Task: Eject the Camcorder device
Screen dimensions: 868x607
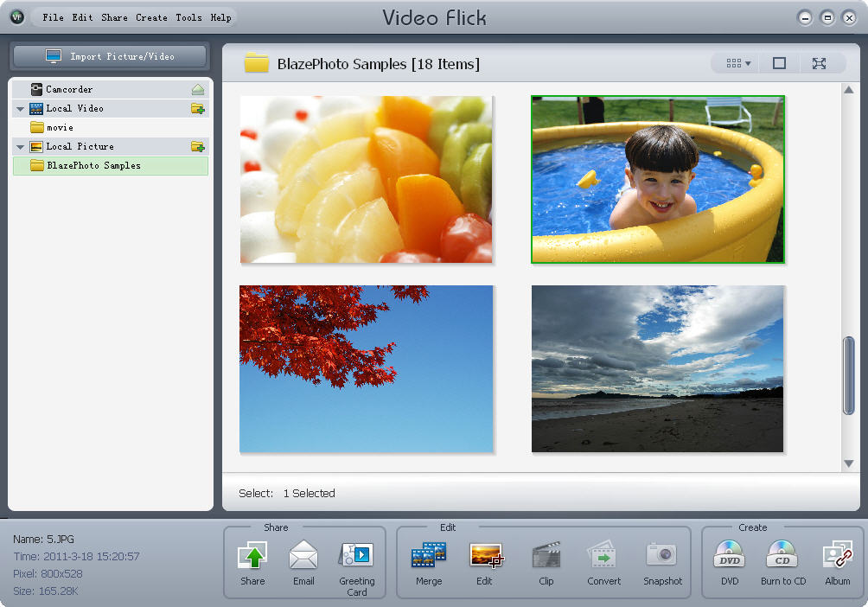Action: pyautogui.click(x=198, y=90)
